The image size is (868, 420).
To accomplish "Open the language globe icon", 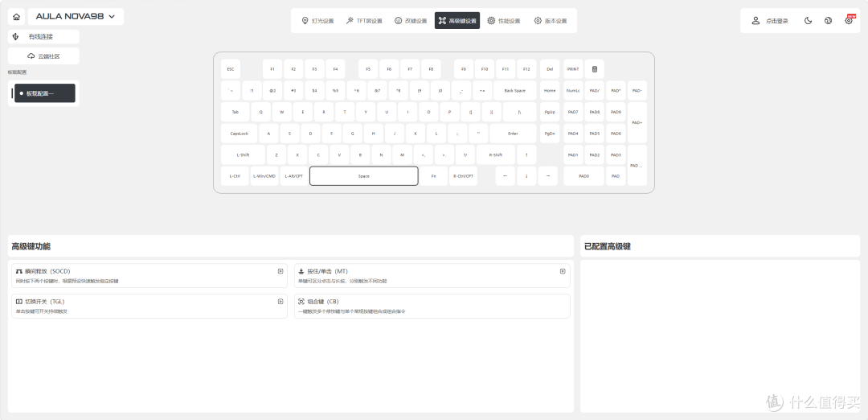I will coord(828,20).
